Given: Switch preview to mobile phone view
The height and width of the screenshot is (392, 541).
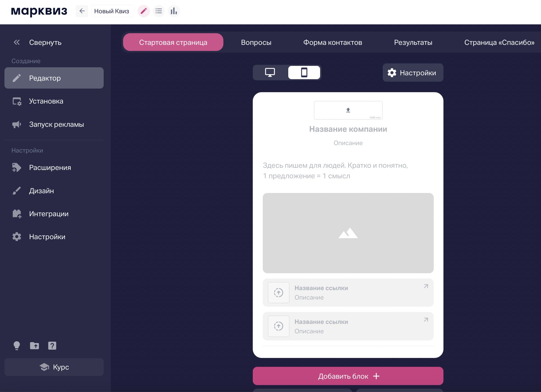Looking at the screenshot, I should pos(304,73).
